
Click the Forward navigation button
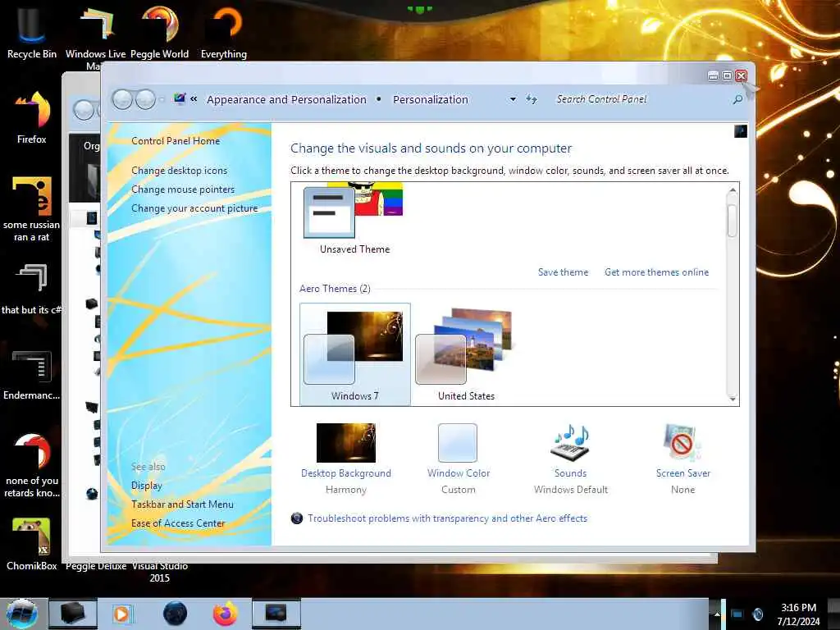[145, 99]
